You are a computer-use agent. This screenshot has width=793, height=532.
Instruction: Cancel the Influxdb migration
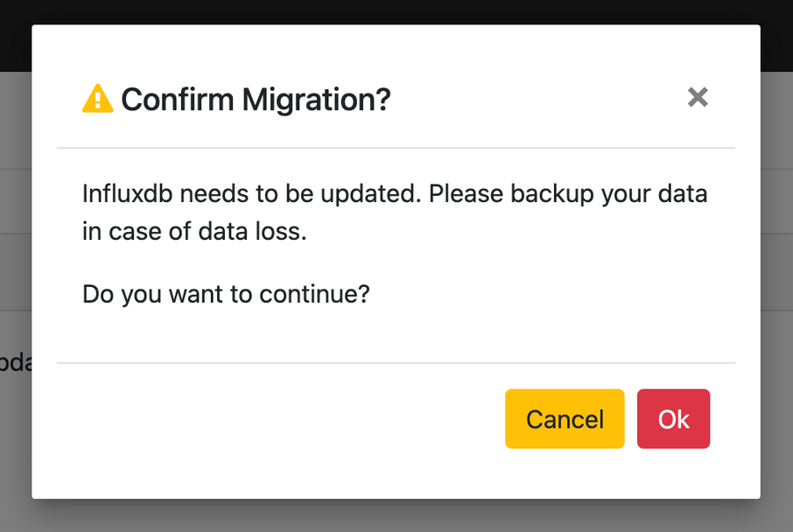tap(565, 419)
